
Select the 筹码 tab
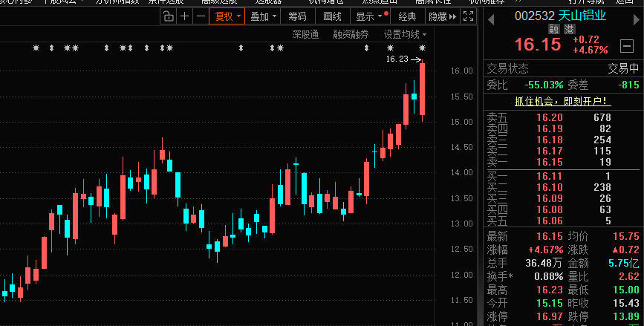(x=297, y=16)
